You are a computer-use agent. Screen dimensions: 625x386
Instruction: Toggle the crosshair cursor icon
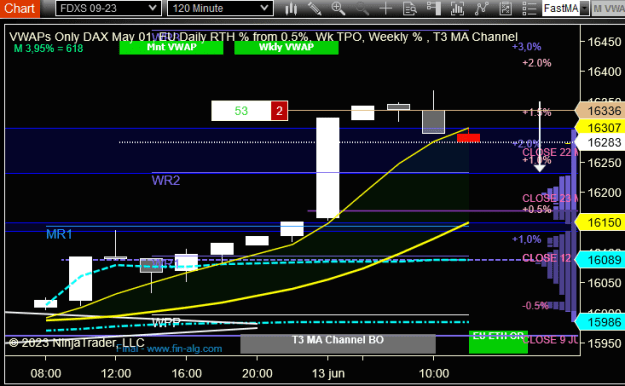tap(385, 8)
